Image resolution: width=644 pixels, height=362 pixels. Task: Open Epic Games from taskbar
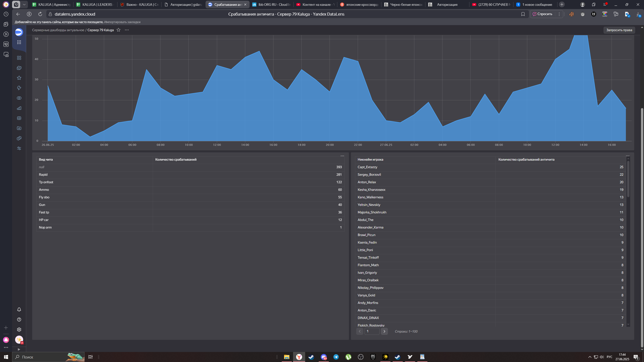(373, 357)
